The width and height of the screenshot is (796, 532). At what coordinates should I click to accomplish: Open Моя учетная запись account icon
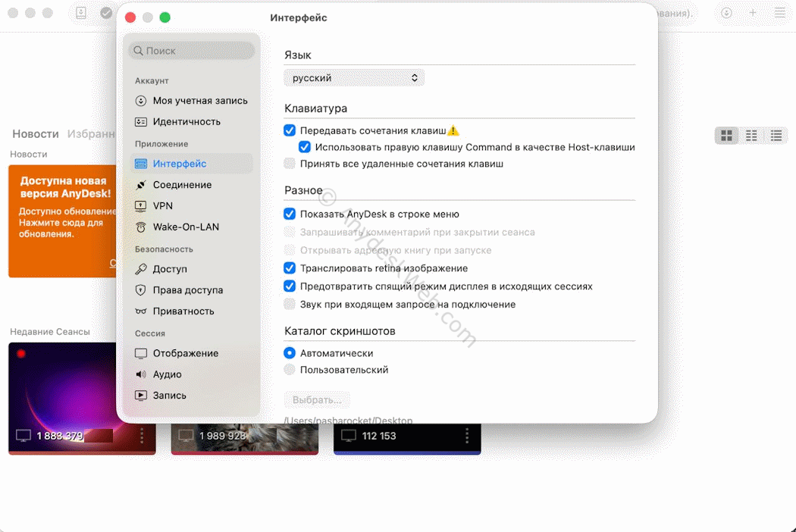click(140, 101)
